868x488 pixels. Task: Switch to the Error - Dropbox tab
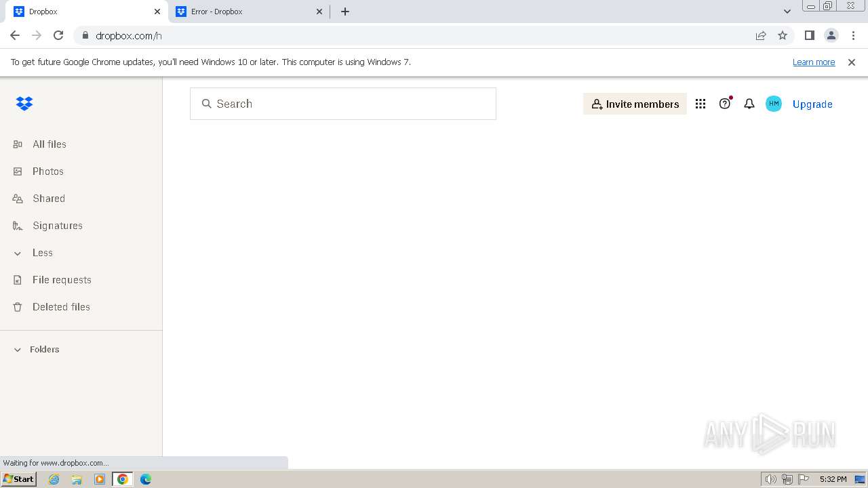(x=250, y=12)
